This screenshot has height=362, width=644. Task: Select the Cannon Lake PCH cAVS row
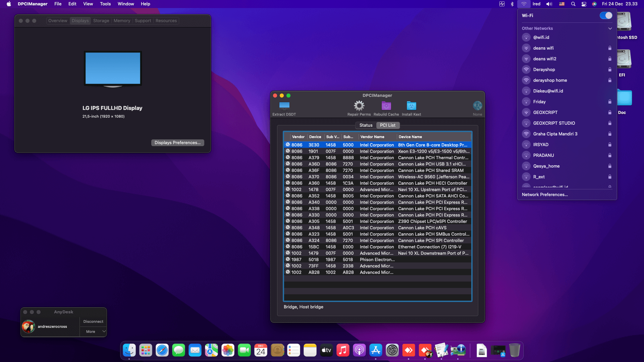tap(378, 228)
